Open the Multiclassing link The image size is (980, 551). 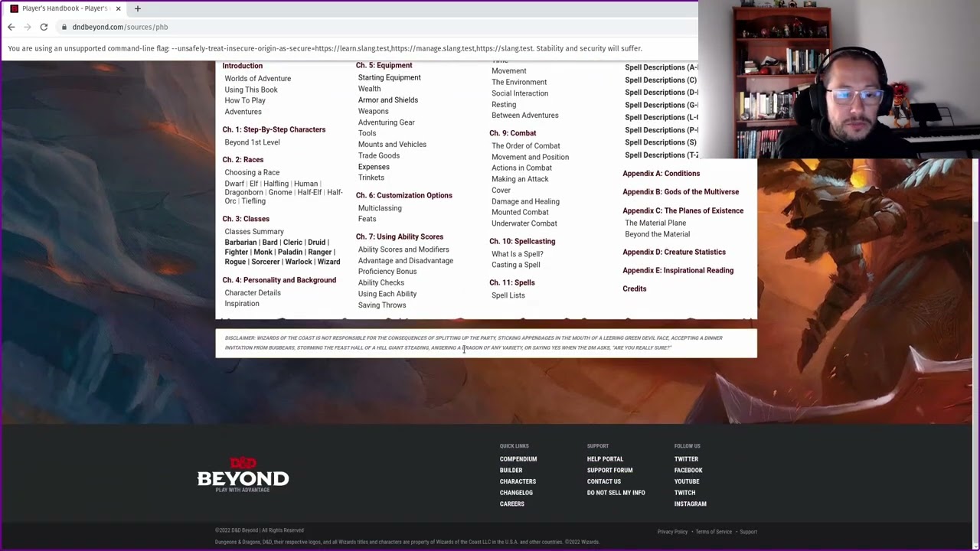tap(380, 208)
